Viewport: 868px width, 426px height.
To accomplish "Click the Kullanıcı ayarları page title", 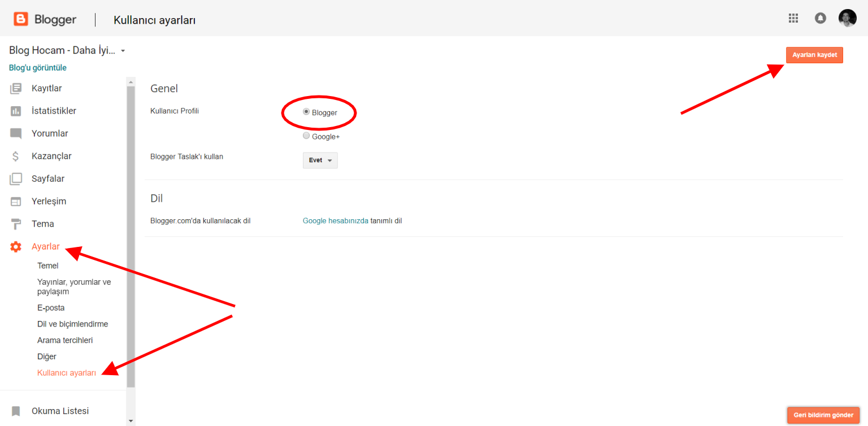I will [x=155, y=20].
